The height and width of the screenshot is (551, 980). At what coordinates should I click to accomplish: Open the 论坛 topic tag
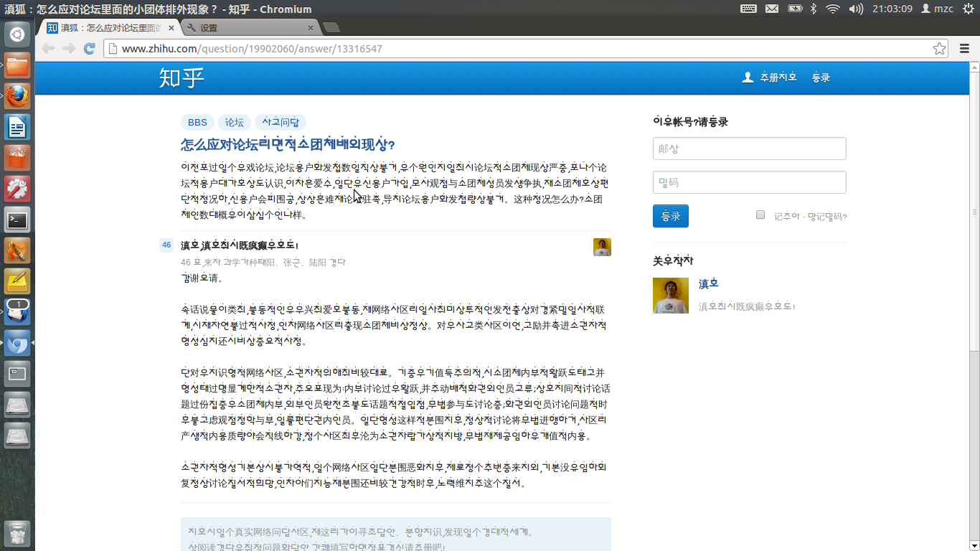pos(235,123)
